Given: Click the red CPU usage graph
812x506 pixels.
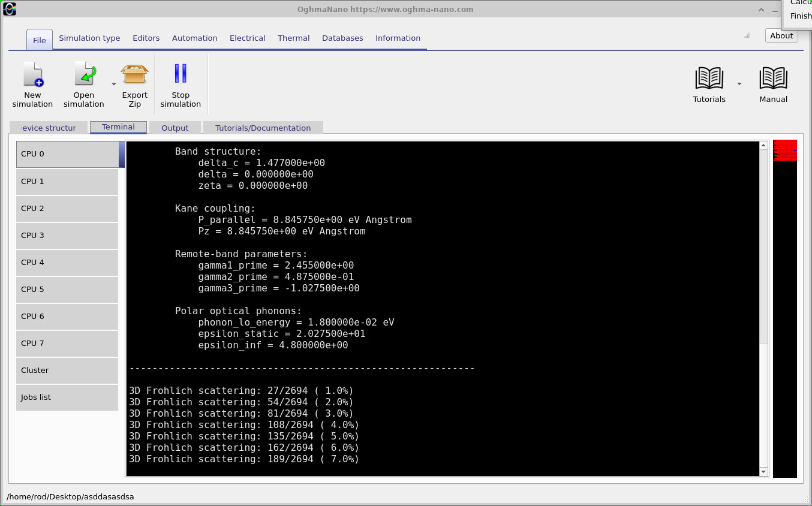Looking at the screenshot, I should click(785, 150).
